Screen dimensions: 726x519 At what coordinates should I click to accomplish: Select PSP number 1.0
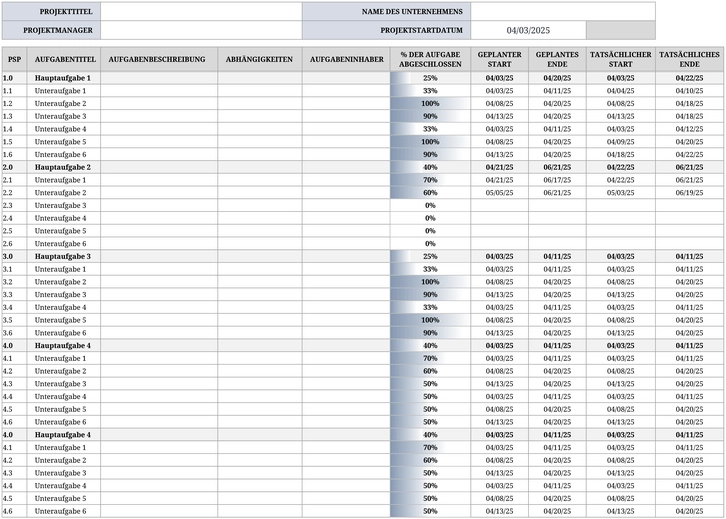14,78
